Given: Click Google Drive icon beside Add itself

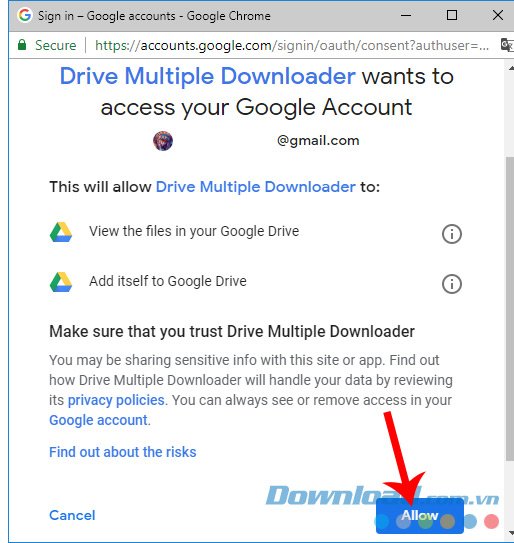Looking at the screenshot, I should tap(61, 282).
